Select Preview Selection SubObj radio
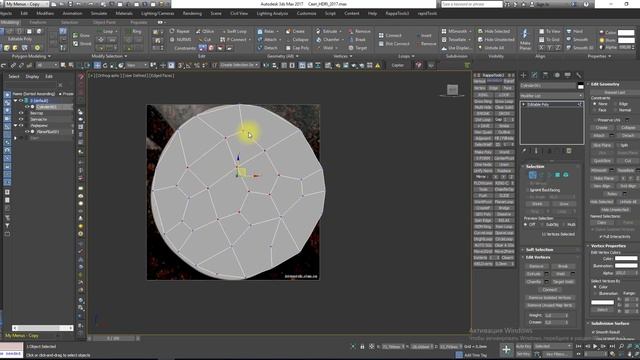Viewport: 640px width, 360px height. (x=542, y=224)
